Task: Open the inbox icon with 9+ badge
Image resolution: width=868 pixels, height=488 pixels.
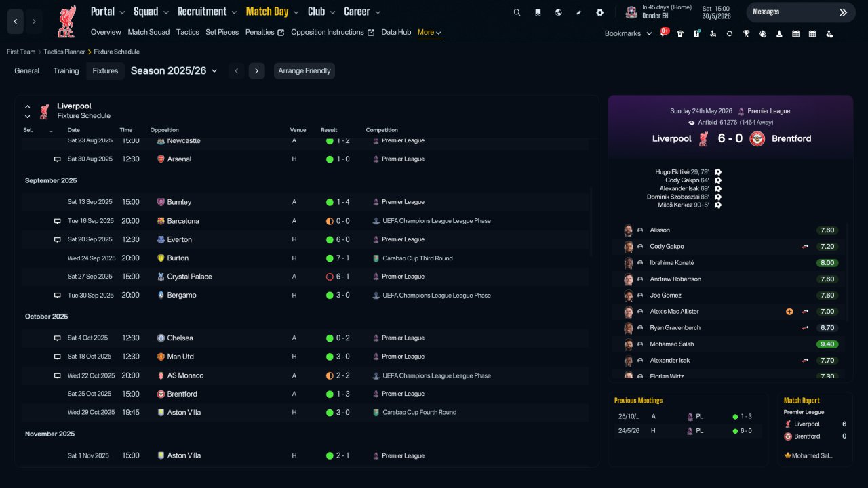Action: [664, 33]
